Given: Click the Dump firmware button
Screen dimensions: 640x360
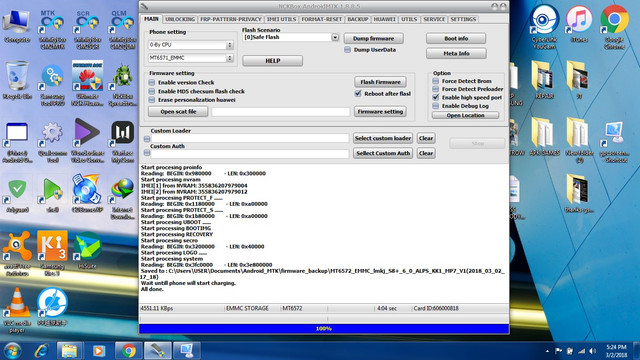Looking at the screenshot, I should click(x=373, y=38).
